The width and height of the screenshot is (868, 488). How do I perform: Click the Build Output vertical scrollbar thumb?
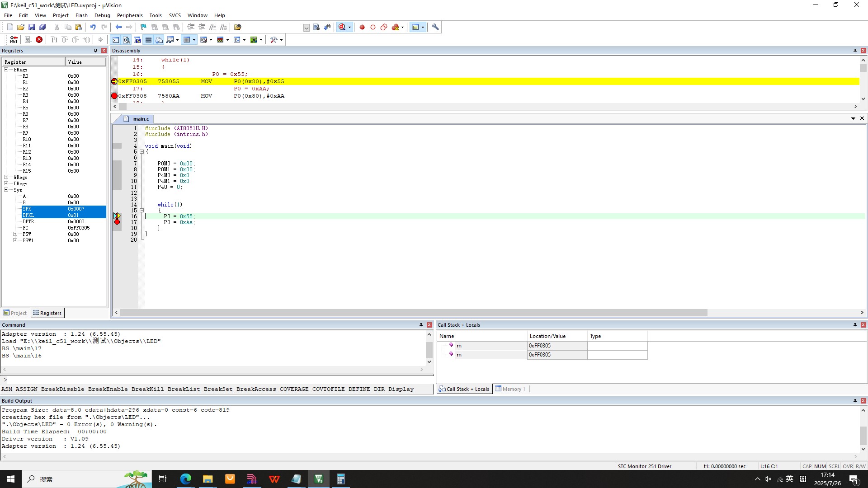(863, 436)
